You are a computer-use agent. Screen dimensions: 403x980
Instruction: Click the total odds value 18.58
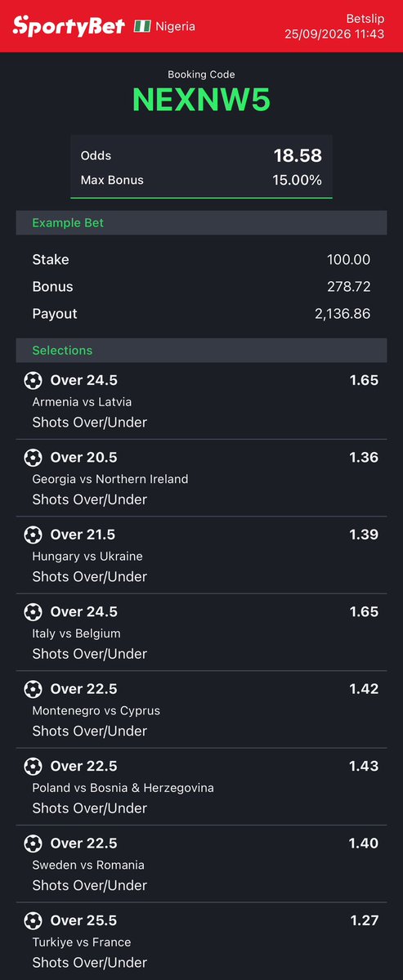pyautogui.click(x=298, y=155)
